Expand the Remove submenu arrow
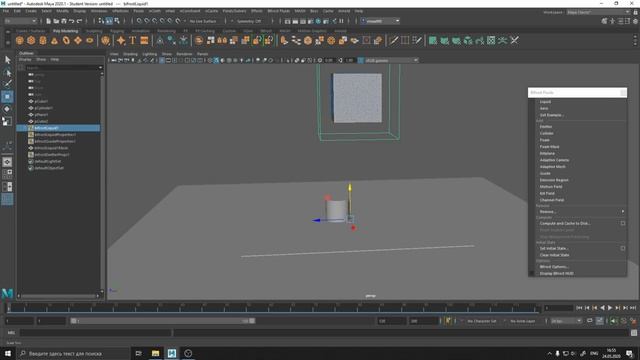 (623, 211)
